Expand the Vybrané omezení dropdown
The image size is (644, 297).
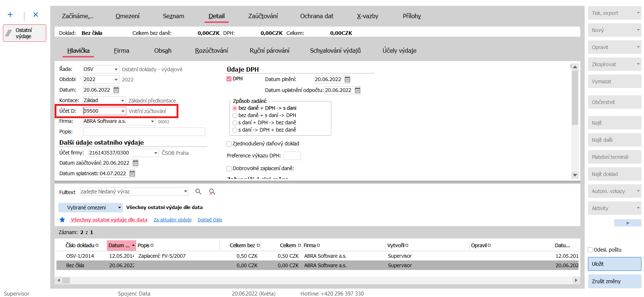[119, 208]
